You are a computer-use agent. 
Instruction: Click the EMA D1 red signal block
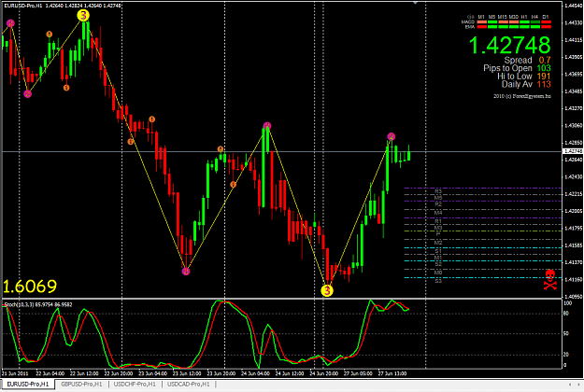(x=546, y=26)
